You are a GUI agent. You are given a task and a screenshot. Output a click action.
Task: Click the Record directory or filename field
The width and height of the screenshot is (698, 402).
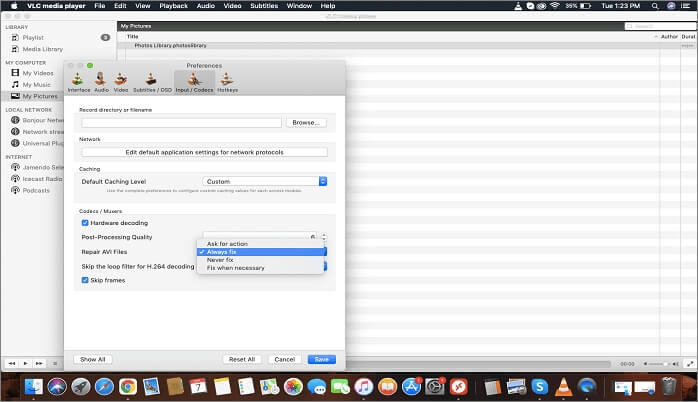pos(181,122)
